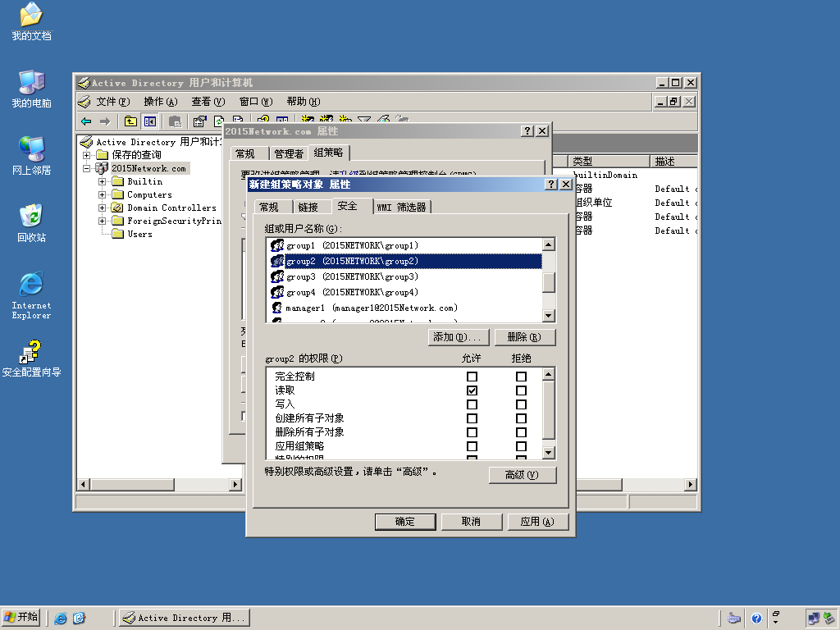
Task: Click the Back arrow in the toolbar
Action: 86,121
